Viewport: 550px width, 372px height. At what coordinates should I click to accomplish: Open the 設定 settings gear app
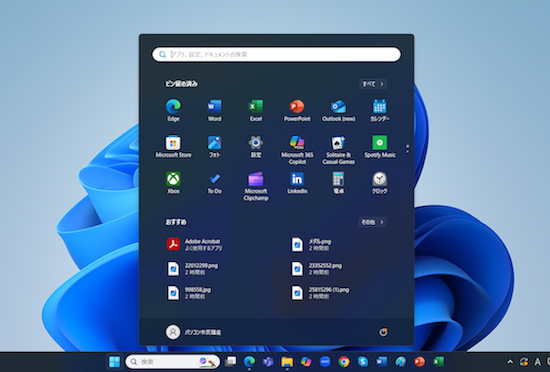tap(256, 147)
